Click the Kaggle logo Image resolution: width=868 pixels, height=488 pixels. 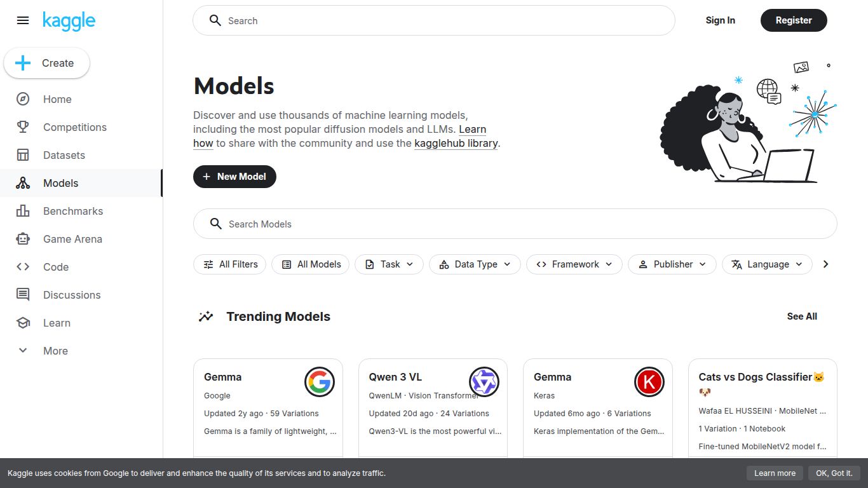[x=69, y=20]
